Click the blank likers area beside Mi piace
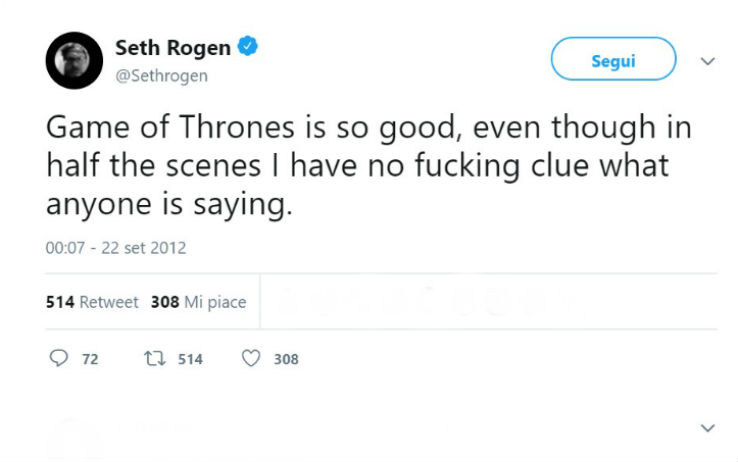 [489, 302]
